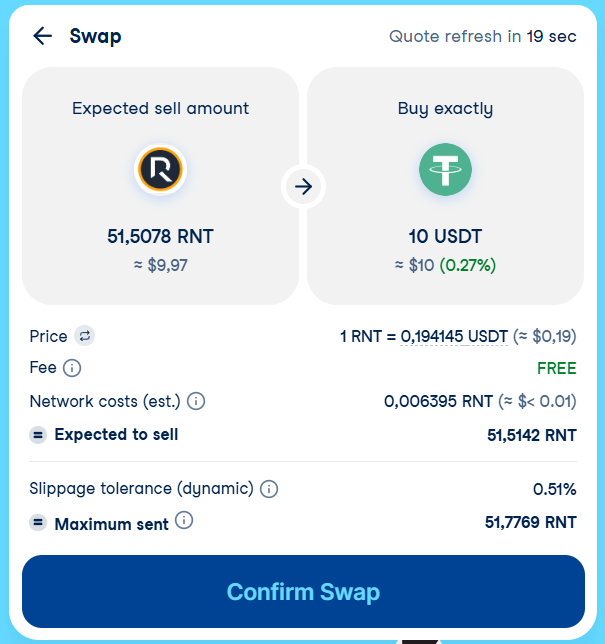Image resolution: width=605 pixels, height=644 pixels.
Task: Click the USDT Tether token logo
Action: (x=445, y=169)
